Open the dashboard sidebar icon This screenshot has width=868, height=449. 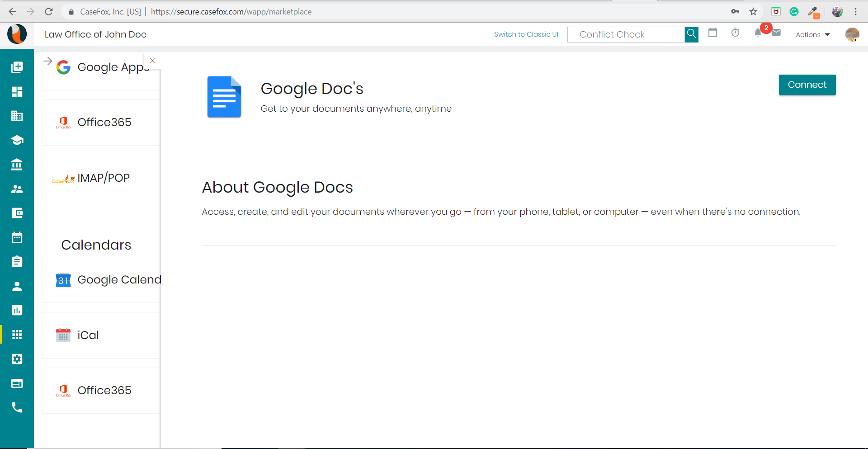point(17,92)
